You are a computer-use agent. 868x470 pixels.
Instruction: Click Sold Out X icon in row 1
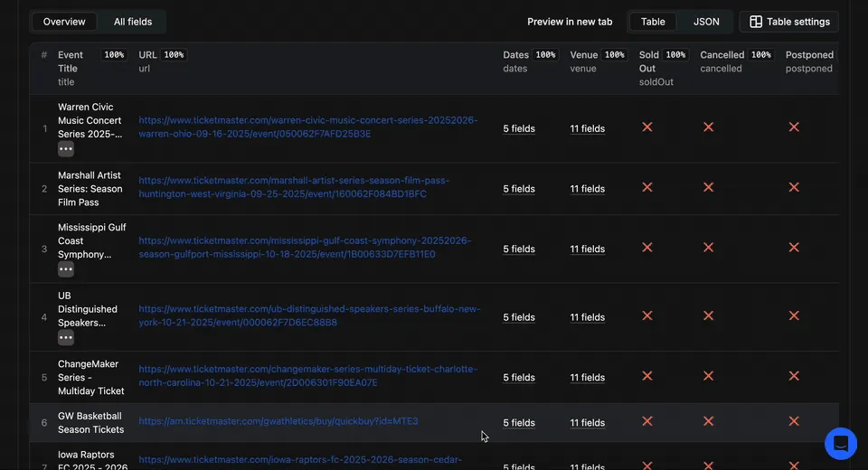[x=647, y=127]
